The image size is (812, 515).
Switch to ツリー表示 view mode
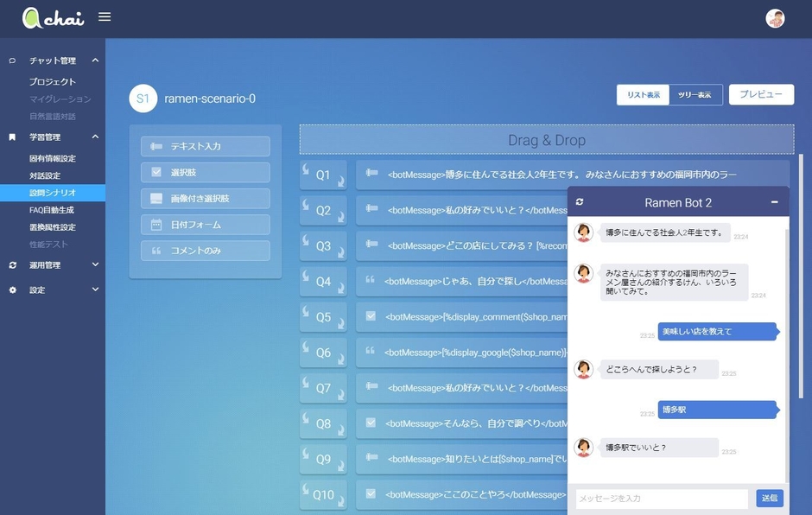[x=695, y=94]
